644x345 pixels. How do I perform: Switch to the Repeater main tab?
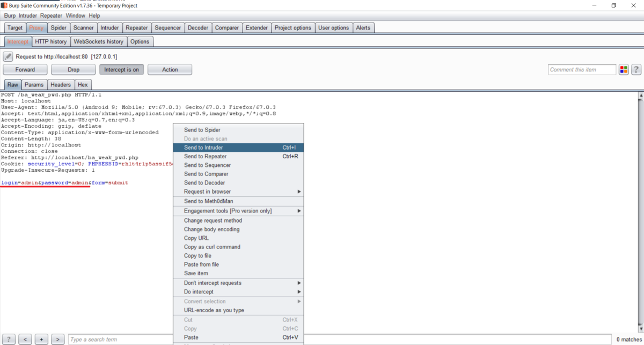pos(137,28)
